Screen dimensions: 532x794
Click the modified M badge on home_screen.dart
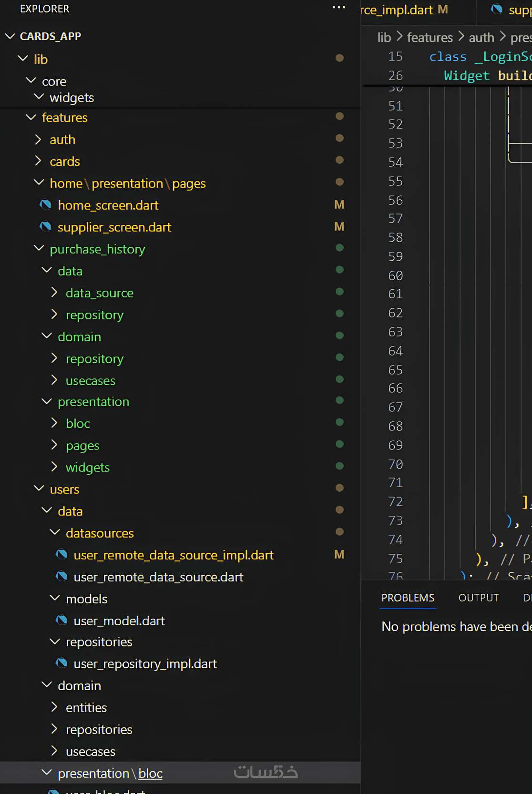click(339, 205)
